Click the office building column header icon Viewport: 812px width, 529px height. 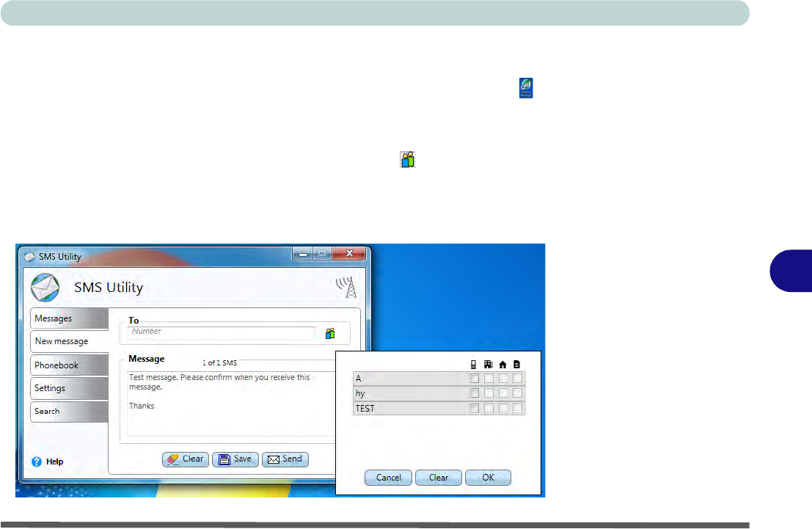pyautogui.click(x=489, y=363)
